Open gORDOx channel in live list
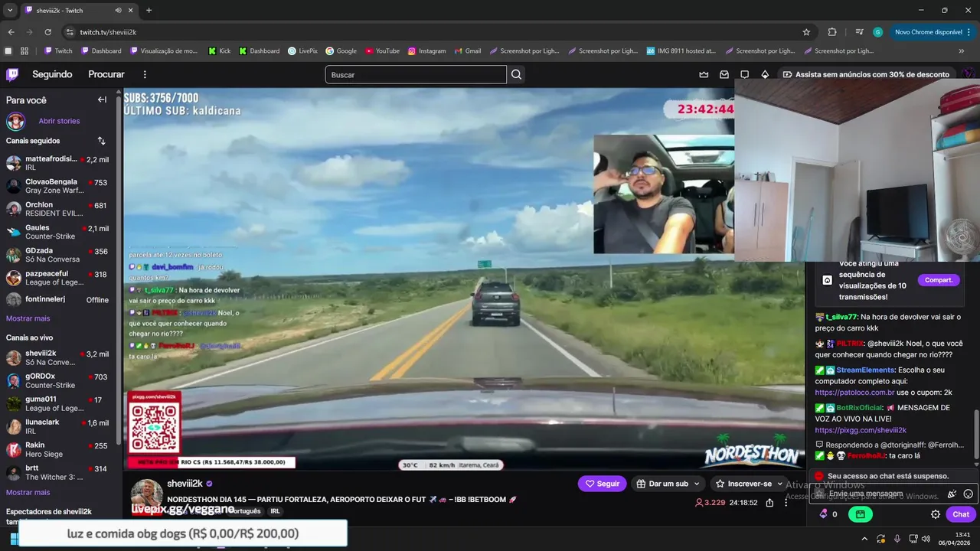 pos(57,380)
